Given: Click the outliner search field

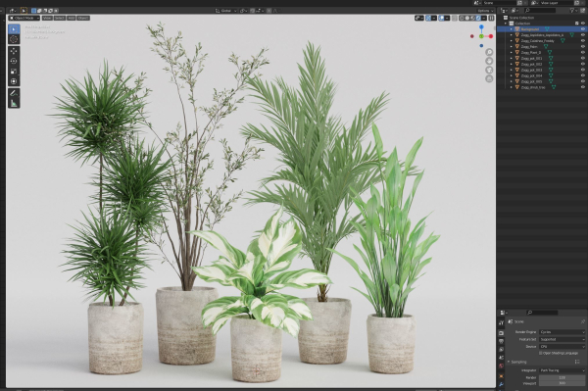Looking at the screenshot, I should coord(541,11).
